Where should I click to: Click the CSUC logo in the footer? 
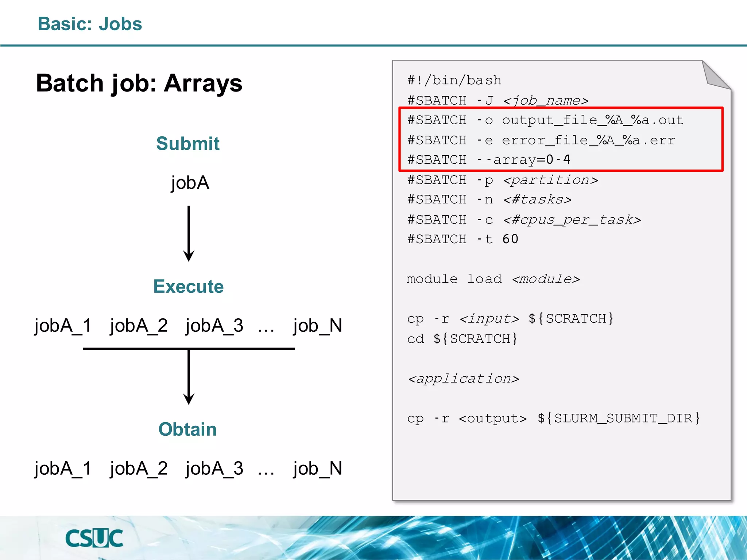(x=94, y=538)
